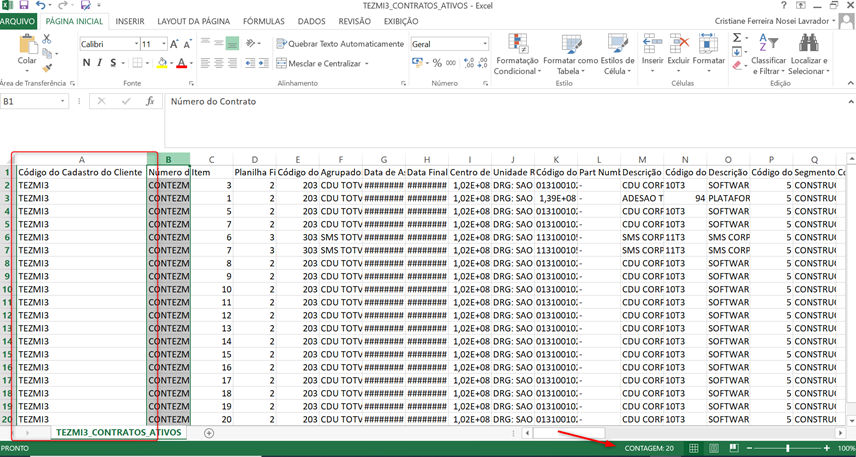Toggle middle vertical alignment
The image size is (856, 457).
pos(219,43)
